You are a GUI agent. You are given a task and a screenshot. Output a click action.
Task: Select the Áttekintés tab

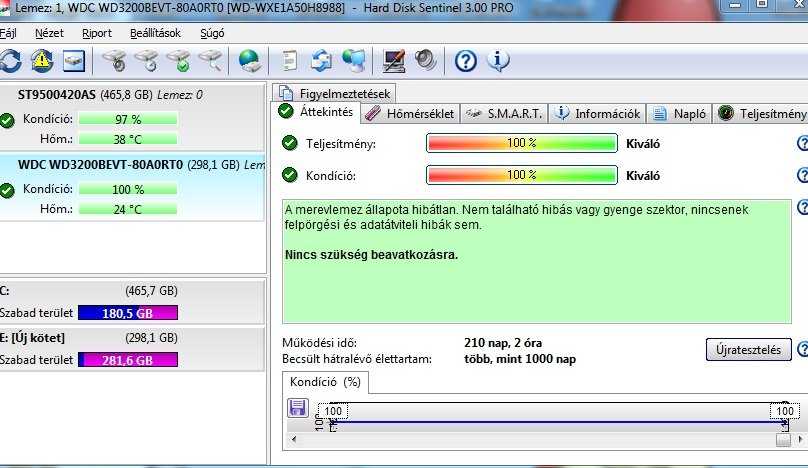[315, 112]
